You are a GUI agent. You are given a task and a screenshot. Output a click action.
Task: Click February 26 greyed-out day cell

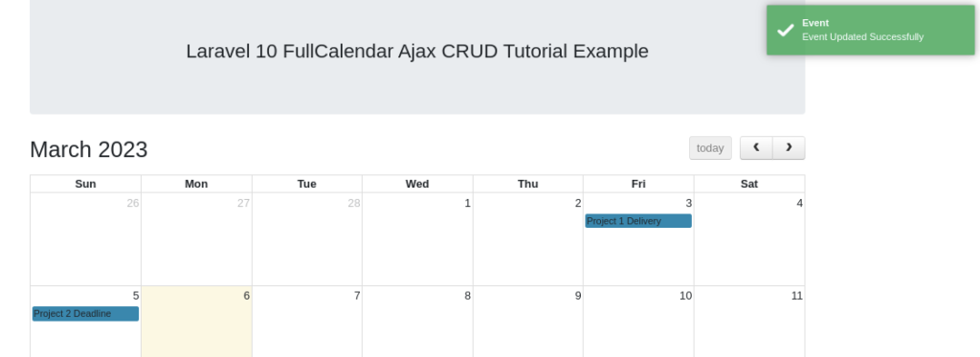85,239
